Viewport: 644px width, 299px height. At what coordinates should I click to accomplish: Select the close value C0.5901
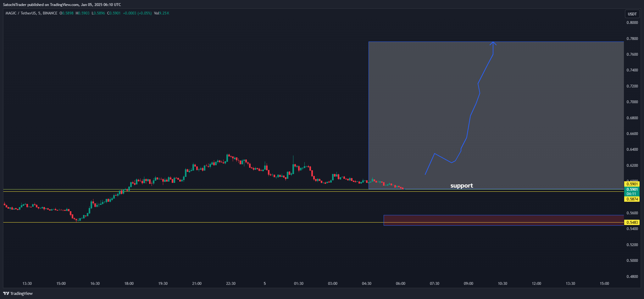(x=114, y=13)
